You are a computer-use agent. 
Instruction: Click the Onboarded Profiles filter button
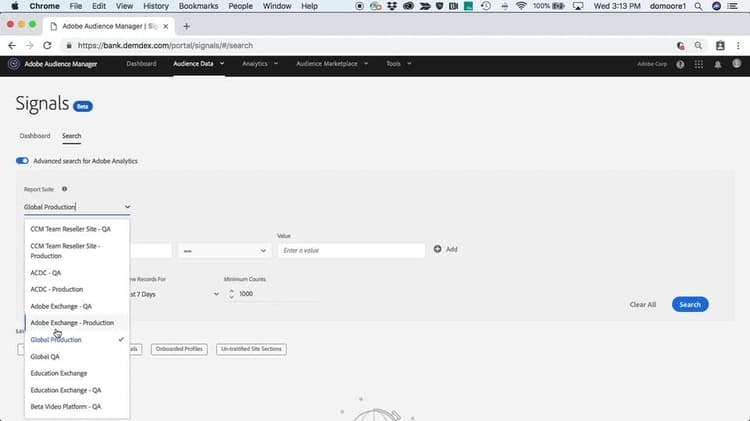(179, 349)
